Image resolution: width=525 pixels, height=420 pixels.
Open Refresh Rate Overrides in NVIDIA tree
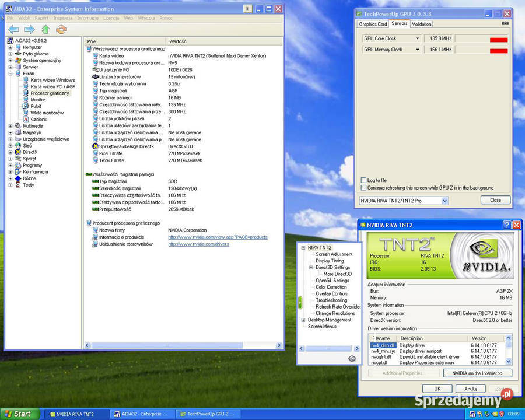(x=338, y=307)
